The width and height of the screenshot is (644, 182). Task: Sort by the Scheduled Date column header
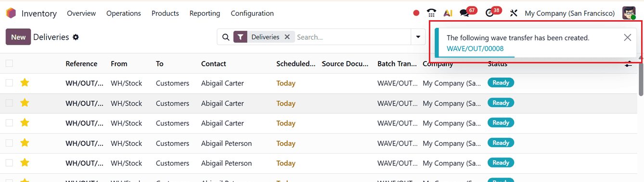pyautogui.click(x=296, y=63)
